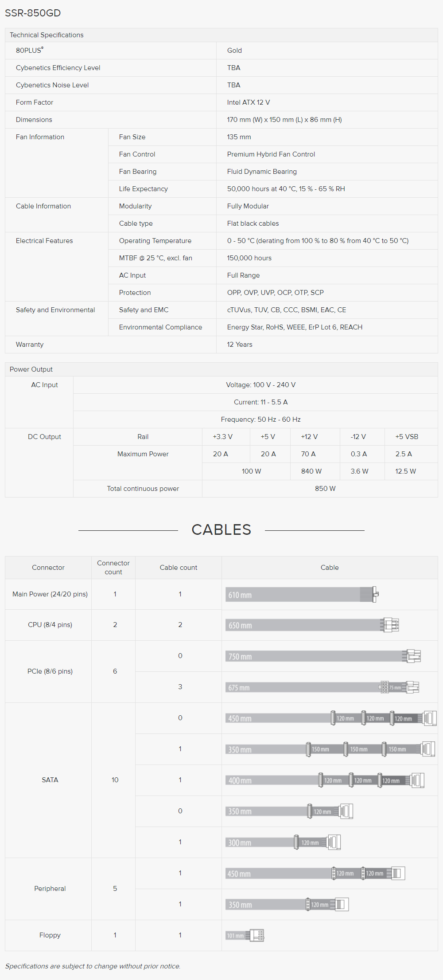Click the Connector count column header
The height and width of the screenshot is (980, 443).
(x=113, y=568)
